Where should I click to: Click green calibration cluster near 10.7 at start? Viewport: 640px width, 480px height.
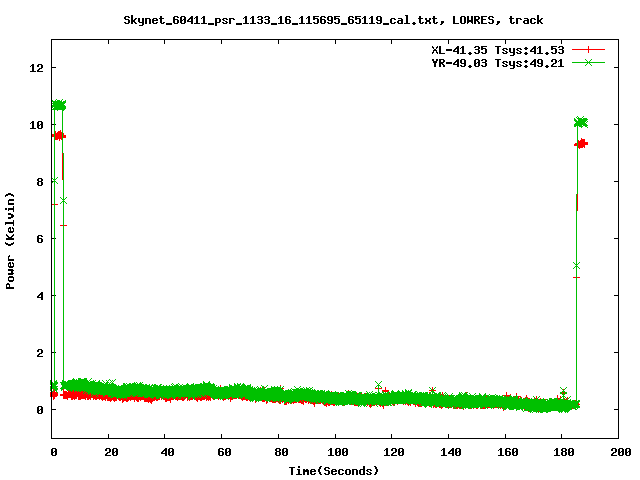(59, 105)
